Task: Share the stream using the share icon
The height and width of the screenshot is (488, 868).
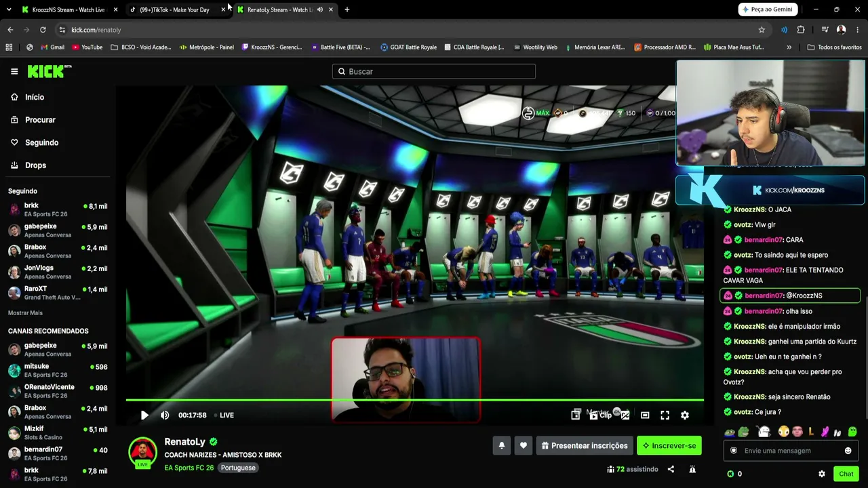Action: click(671, 469)
